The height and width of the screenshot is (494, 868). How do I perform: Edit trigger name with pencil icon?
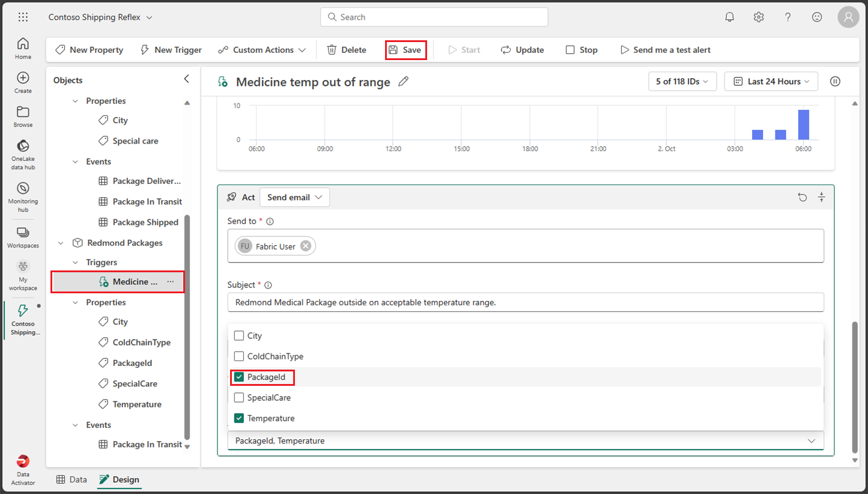(404, 82)
